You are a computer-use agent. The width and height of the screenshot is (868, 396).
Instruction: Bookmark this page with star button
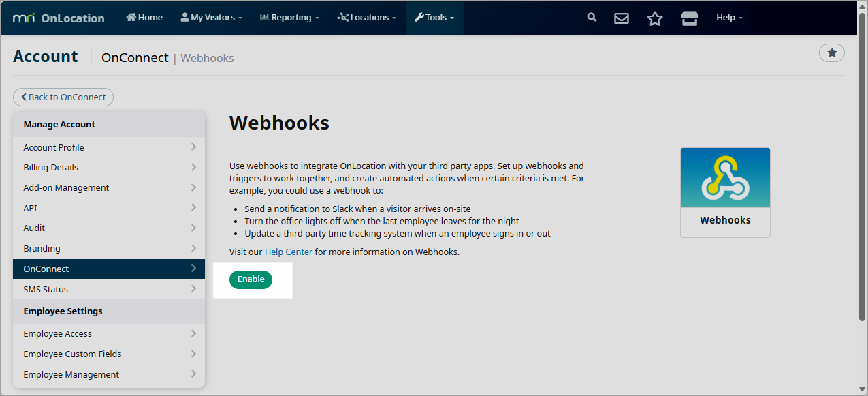click(x=831, y=52)
